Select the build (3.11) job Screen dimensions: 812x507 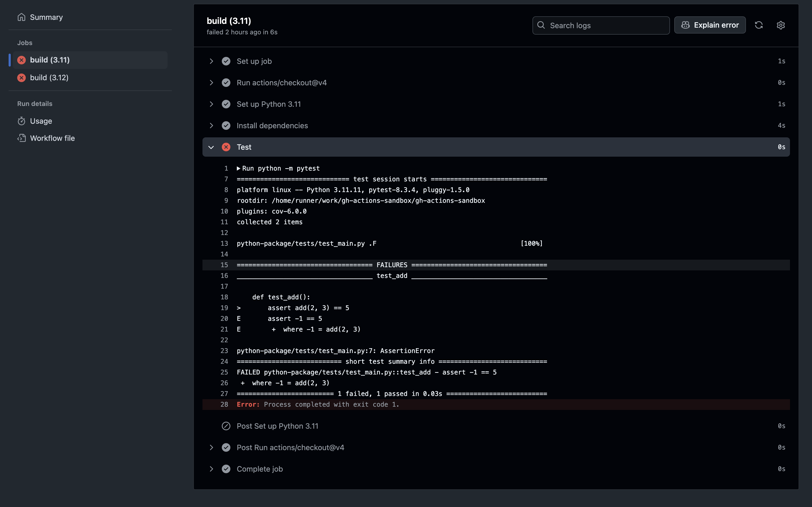click(x=50, y=60)
